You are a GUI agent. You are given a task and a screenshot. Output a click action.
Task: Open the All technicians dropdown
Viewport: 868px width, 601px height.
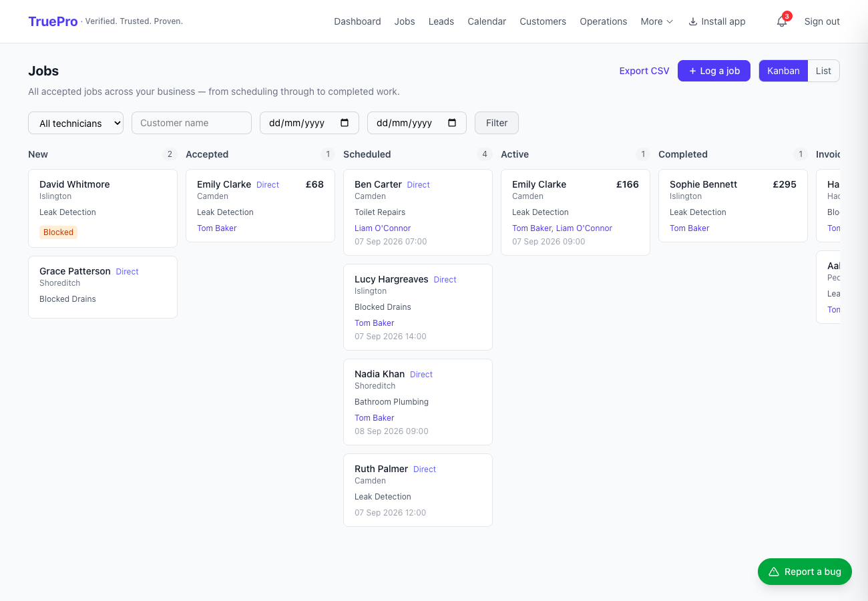(x=76, y=123)
